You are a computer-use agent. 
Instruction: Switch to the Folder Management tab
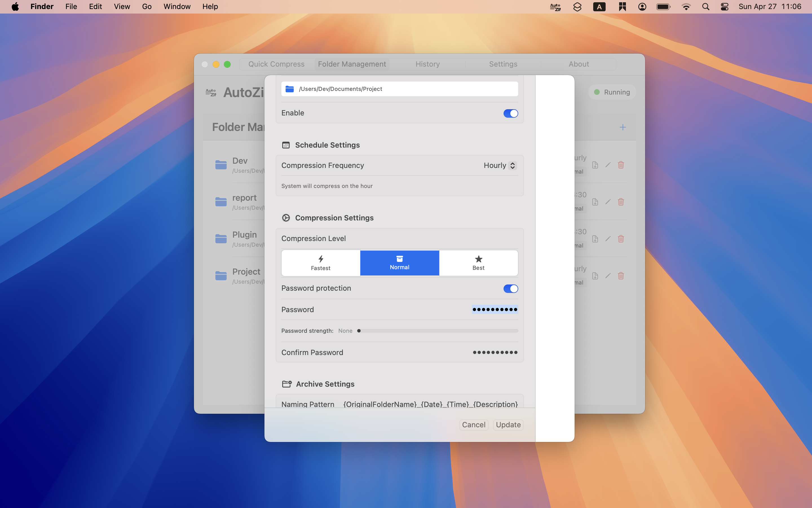click(352, 64)
